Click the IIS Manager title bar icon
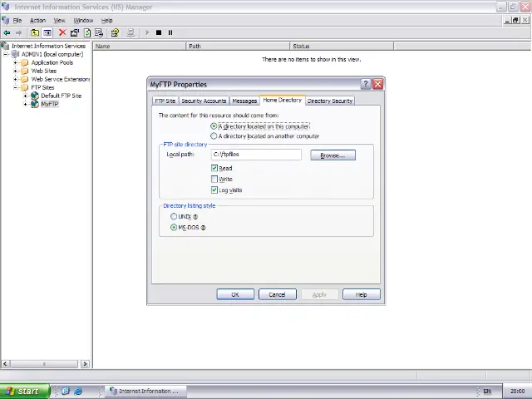The image size is (532, 399). point(6,7)
